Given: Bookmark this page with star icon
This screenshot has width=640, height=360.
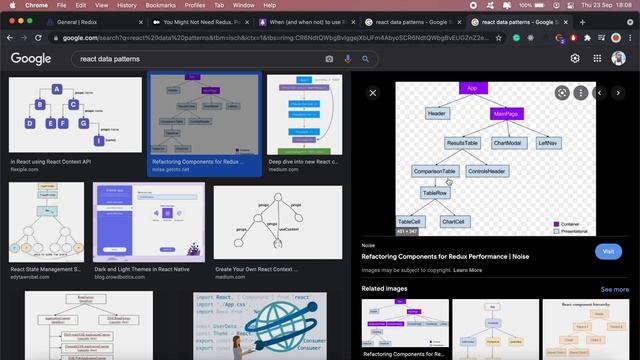Looking at the screenshot, I should (498, 38).
